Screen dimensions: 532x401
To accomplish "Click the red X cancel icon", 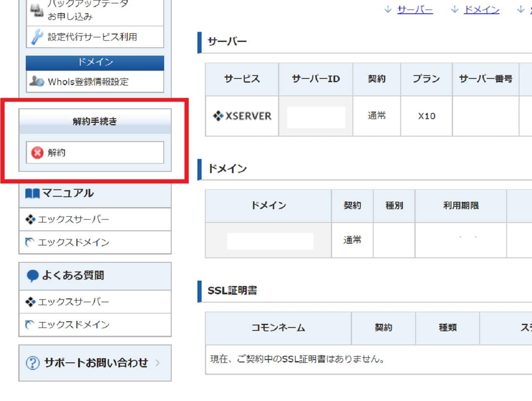I will coord(37,153).
